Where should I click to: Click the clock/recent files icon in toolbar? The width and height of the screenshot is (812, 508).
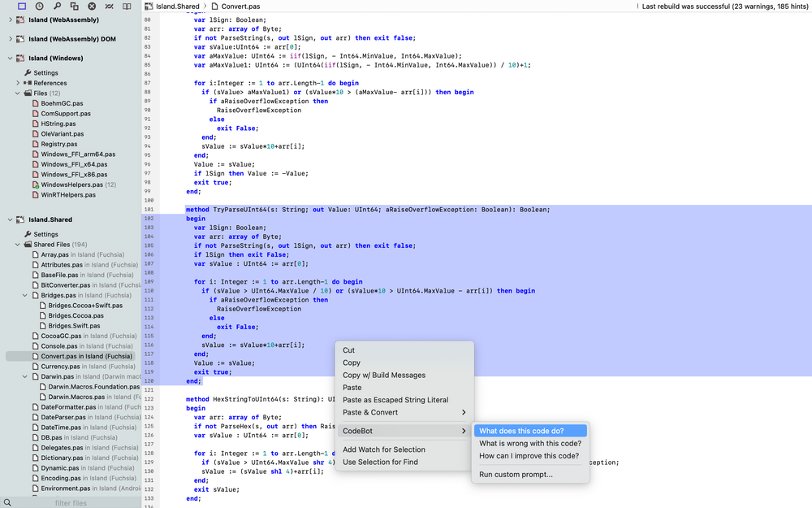pos(40,6)
